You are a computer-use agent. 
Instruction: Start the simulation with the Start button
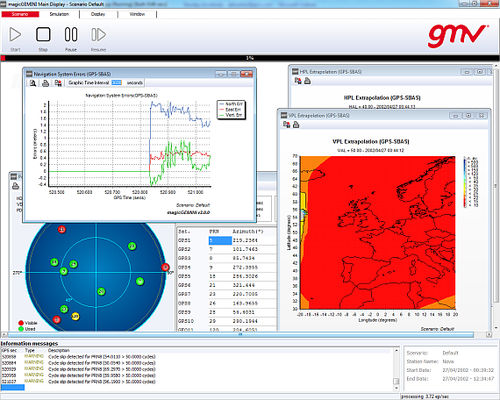tap(15, 35)
